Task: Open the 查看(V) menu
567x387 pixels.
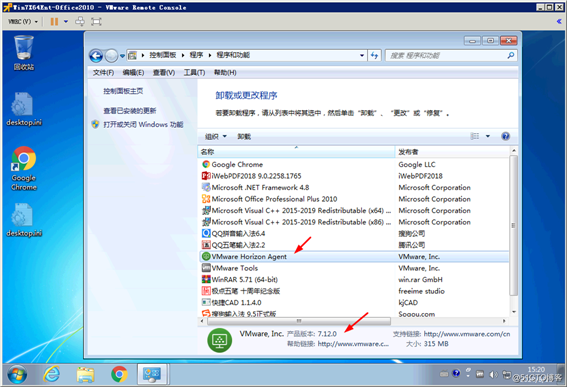Action: (164, 73)
